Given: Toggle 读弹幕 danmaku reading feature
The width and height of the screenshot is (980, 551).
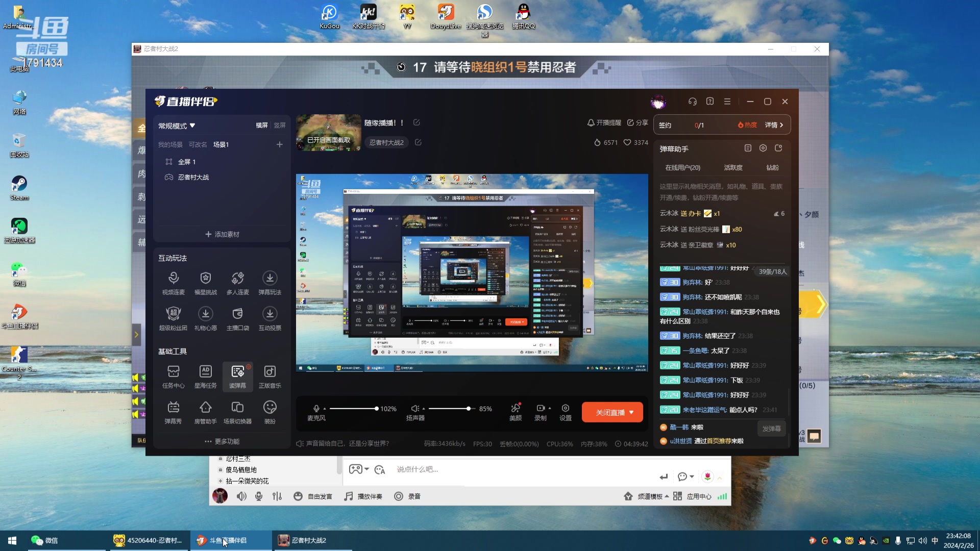Looking at the screenshot, I should click(238, 377).
